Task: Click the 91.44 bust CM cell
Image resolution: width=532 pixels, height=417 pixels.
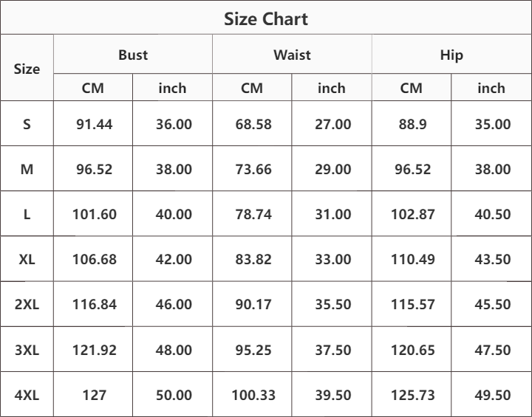Action: [x=94, y=124]
